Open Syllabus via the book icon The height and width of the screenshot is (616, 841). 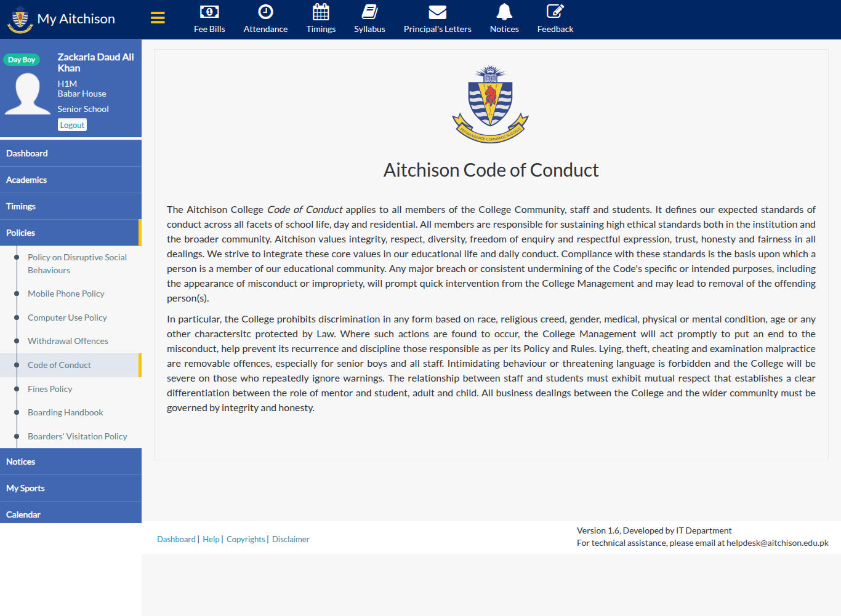coord(369,12)
